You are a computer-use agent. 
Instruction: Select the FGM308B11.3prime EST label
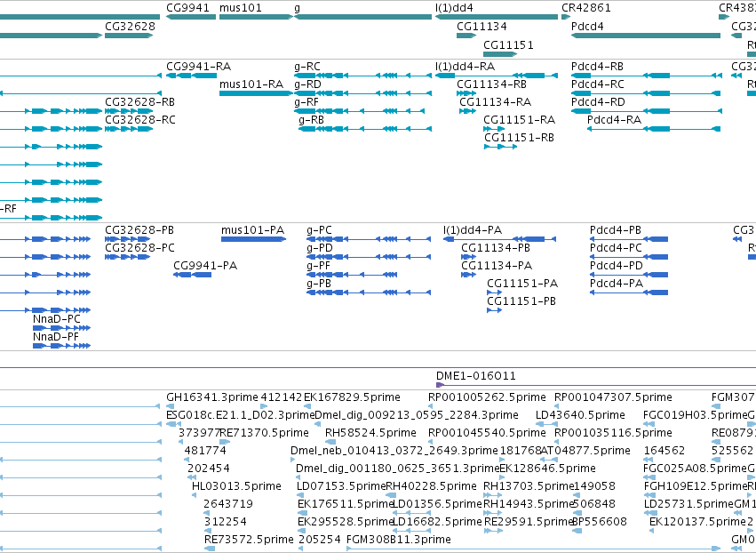coord(399,540)
